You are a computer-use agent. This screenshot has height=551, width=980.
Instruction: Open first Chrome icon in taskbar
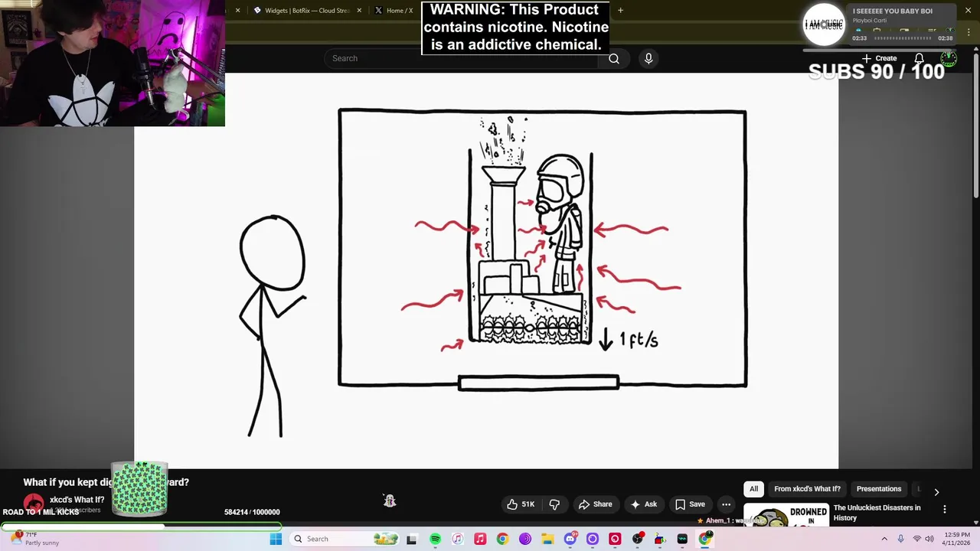tap(502, 539)
